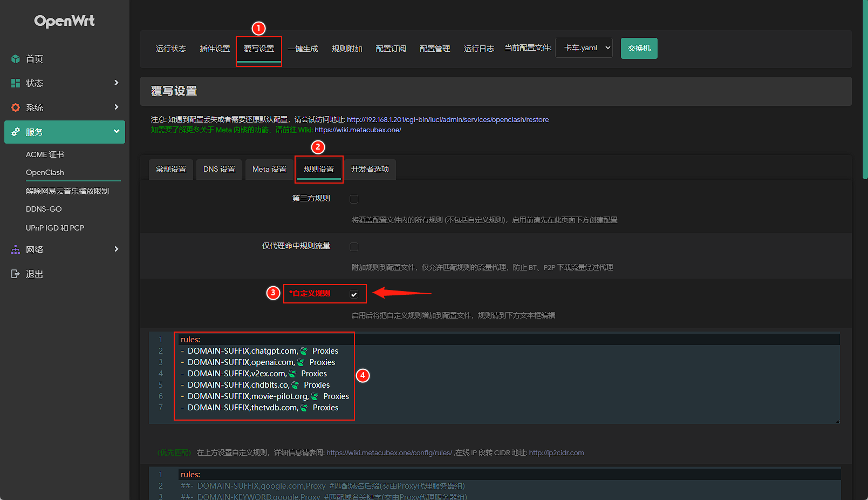The width and height of the screenshot is (868, 500).
Task: Click the leaf emoji in the movie-pilot.org rule
Action: click(315, 396)
